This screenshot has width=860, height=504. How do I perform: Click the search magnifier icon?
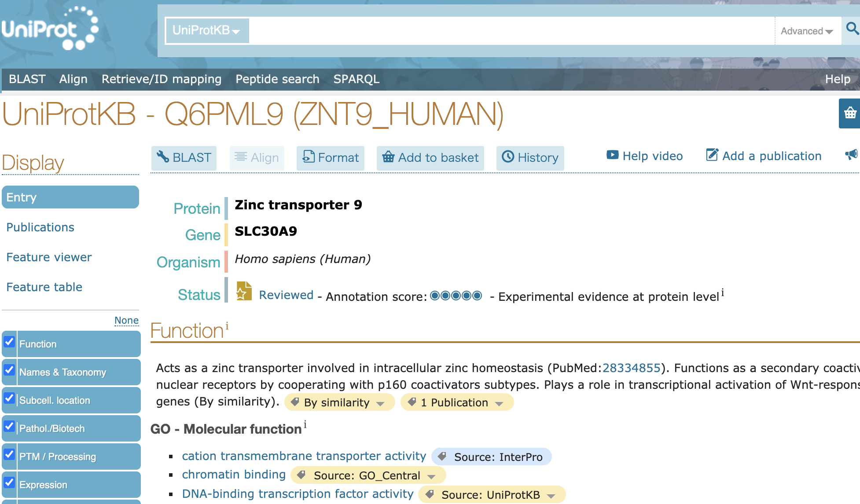[x=852, y=29]
